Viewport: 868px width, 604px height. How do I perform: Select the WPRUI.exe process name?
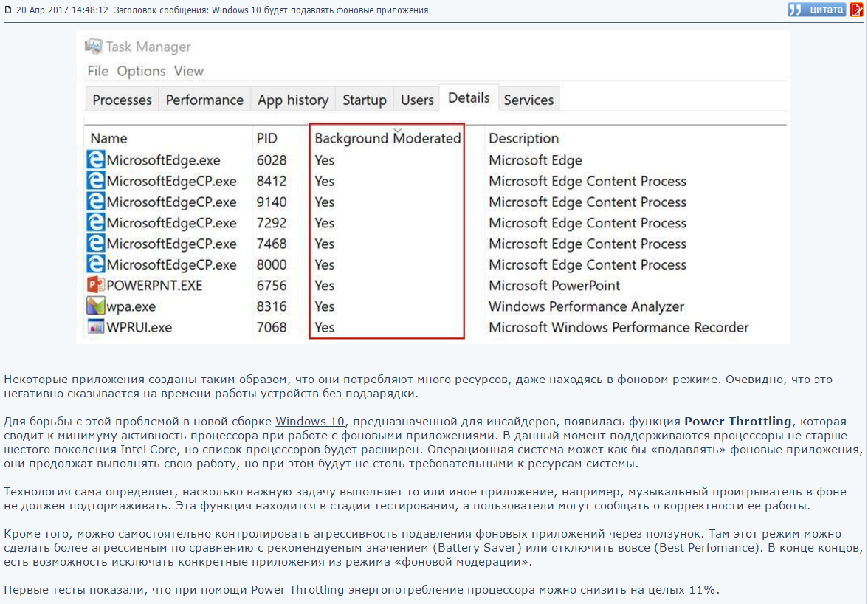coord(139,328)
